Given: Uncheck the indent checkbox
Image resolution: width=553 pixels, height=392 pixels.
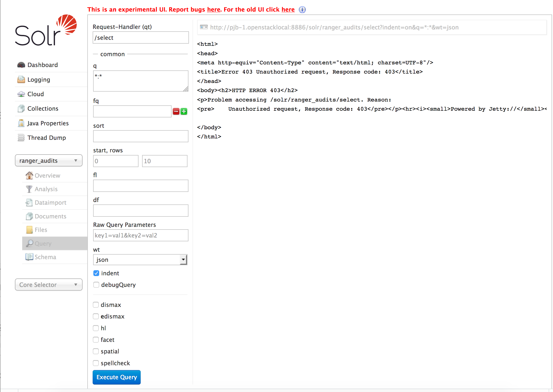Looking at the screenshot, I should tap(96, 273).
